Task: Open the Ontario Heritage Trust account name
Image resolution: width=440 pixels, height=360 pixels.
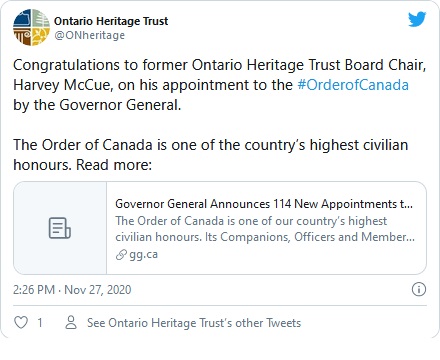Action: (x=111, y=21)
